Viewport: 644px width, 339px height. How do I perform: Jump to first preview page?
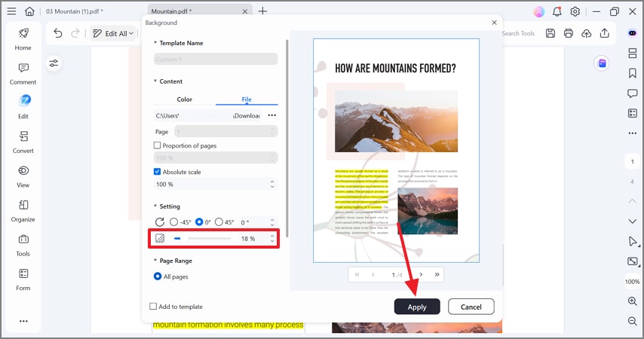coord(357,274)
